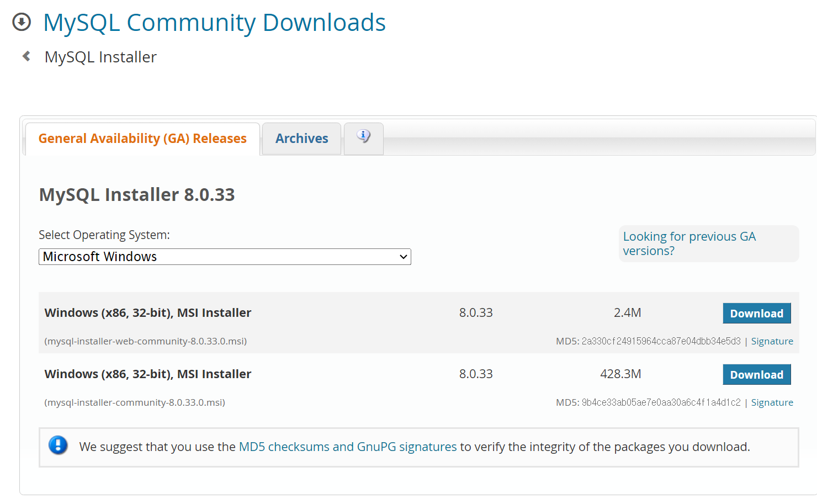This screenshot has width=817, height=504.
Task: Open the Select Operating System dropdown
Action: [x=225, y=257]
